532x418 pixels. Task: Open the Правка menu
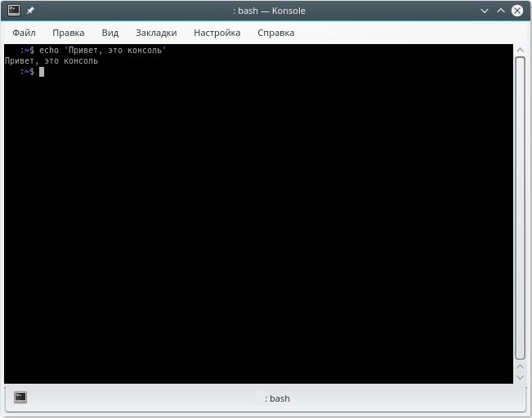(68, 33)
